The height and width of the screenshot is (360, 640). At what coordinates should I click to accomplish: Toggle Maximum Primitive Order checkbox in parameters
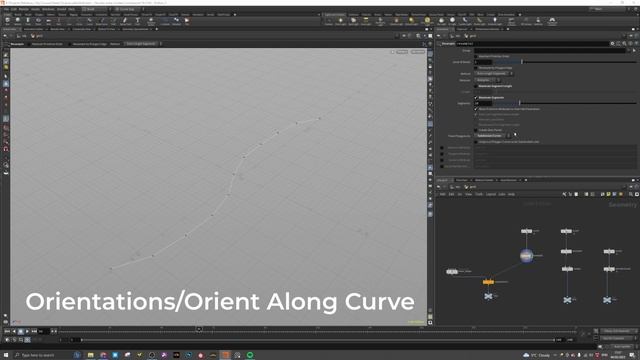[476, 56]
